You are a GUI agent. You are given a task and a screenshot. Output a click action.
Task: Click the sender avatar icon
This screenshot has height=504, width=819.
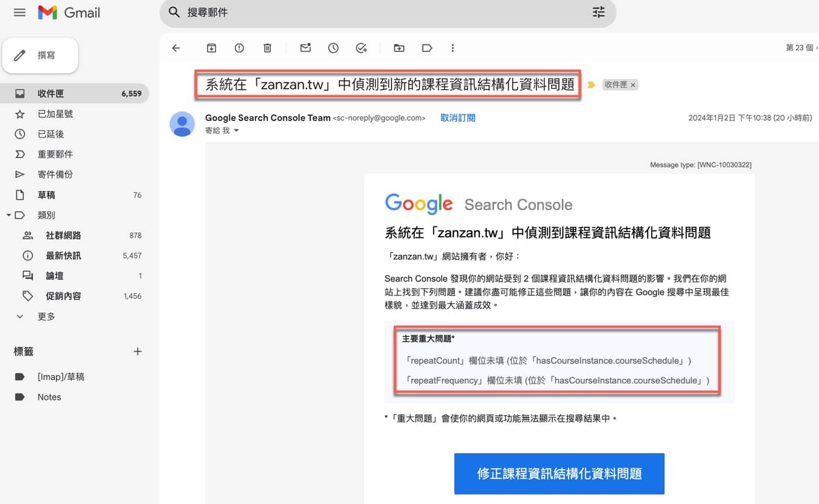[182, 124]
